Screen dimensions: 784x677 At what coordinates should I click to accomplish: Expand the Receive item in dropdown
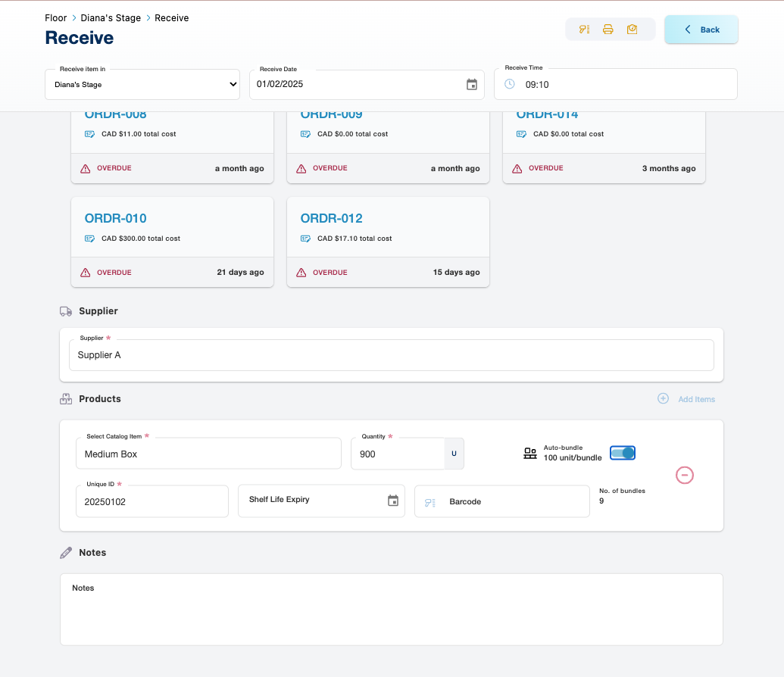142,84
